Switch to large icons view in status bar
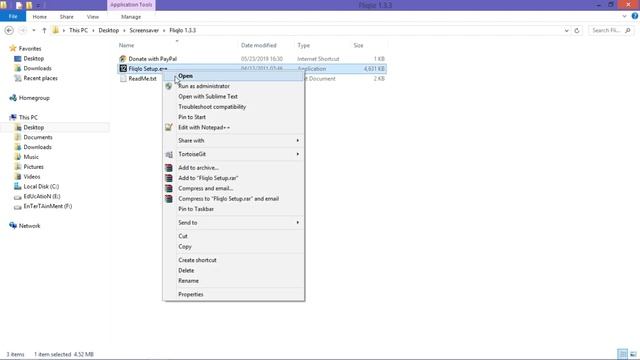 (633, 354)
